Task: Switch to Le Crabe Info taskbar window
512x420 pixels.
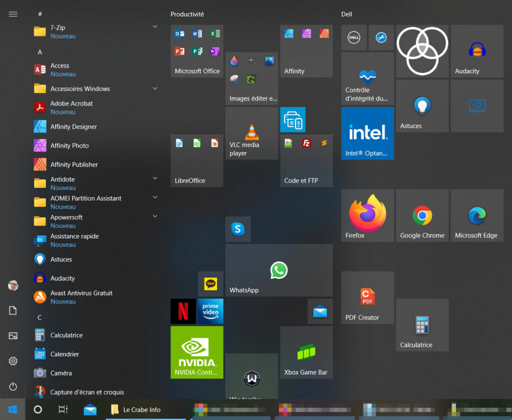Action: pyautogui.click(x=146, y=409)
